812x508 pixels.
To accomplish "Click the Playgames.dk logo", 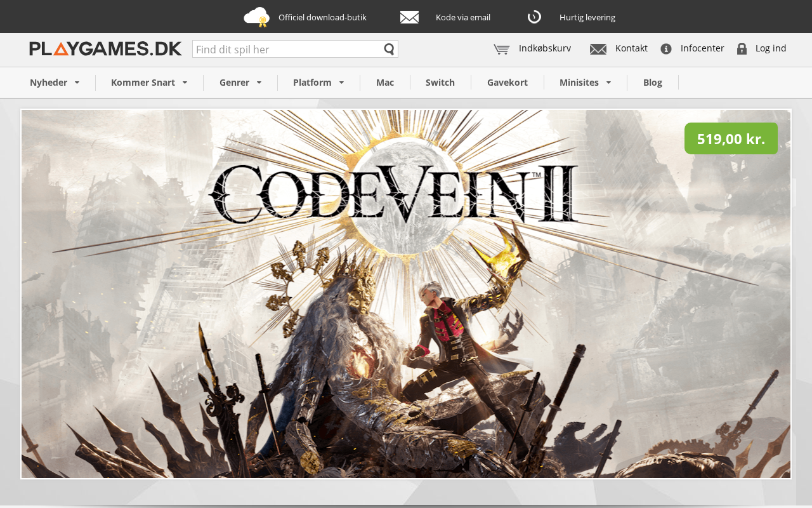I will click(105, 49).
